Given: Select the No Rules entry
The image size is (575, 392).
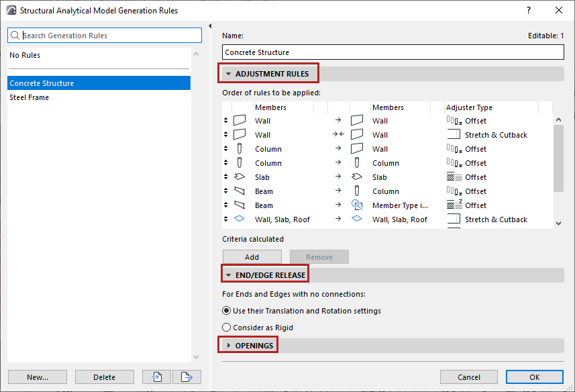Looking at the screenshot, I should pyautogui.click(x=25, y=55).
